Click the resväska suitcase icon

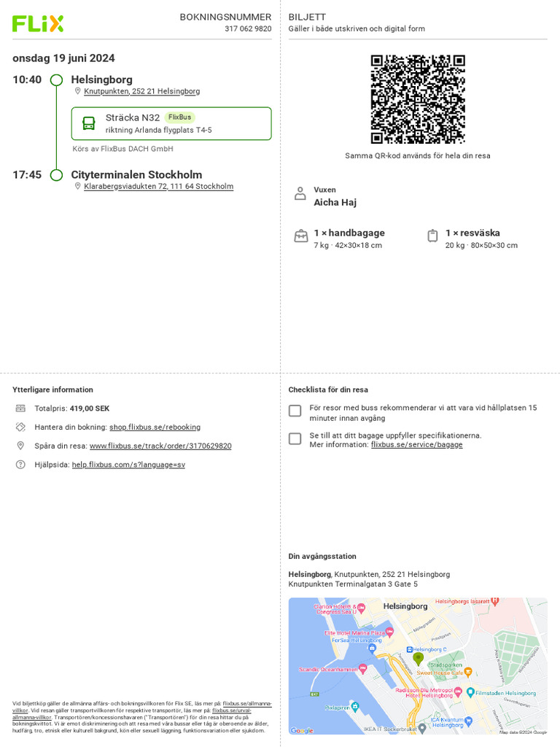432,236
